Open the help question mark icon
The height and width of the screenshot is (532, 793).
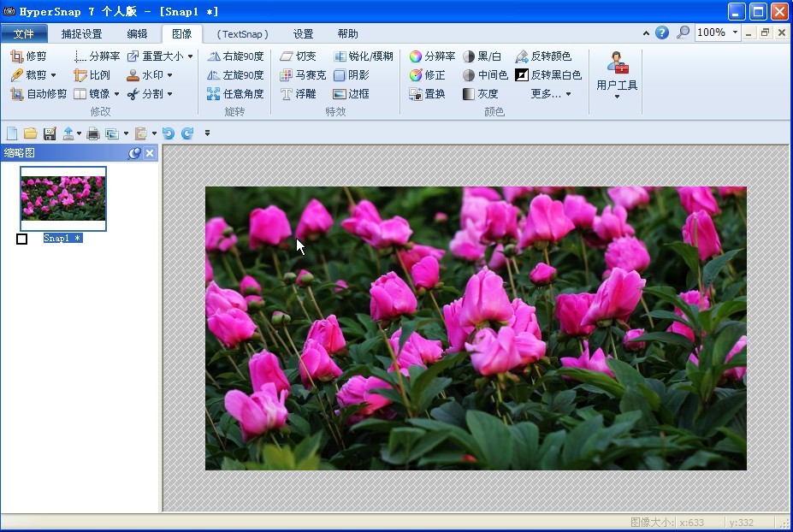coord(662,33)
